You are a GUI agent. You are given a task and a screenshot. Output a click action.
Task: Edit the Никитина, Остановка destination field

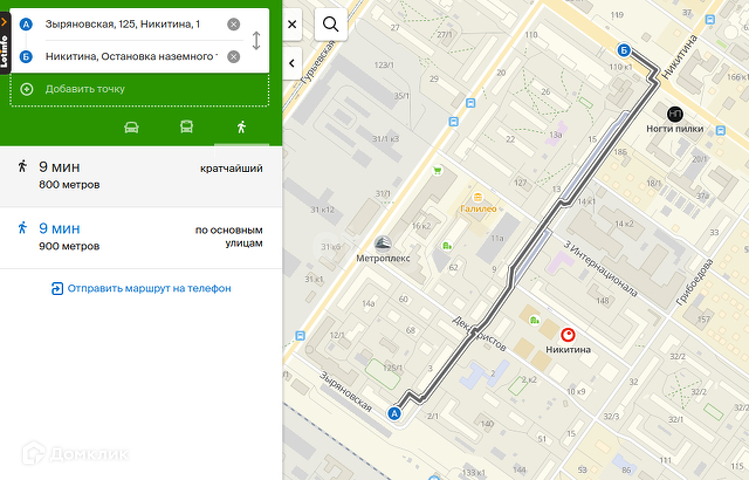[x=131, y=57]
